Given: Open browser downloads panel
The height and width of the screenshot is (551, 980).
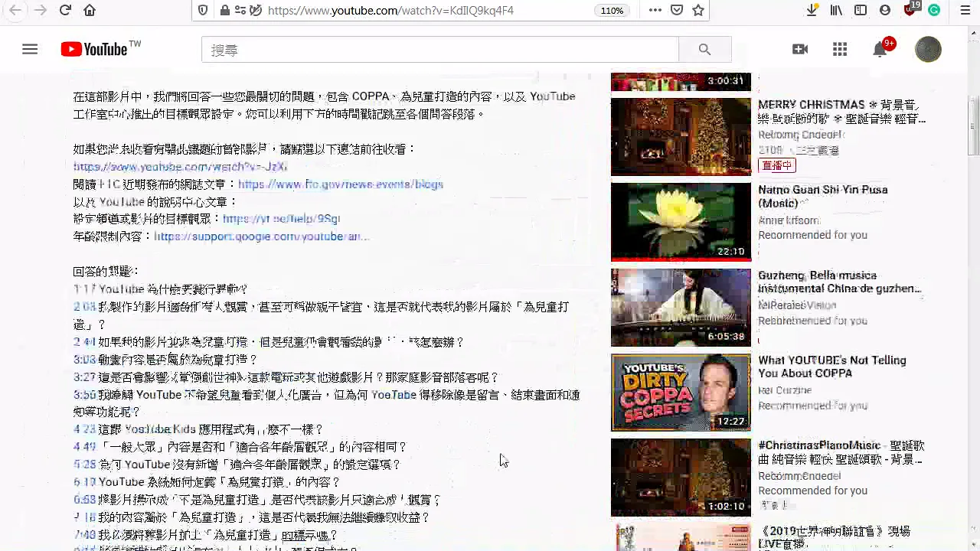Looking at the screenshot, I should pyautogui.click(x=812, y=11).
